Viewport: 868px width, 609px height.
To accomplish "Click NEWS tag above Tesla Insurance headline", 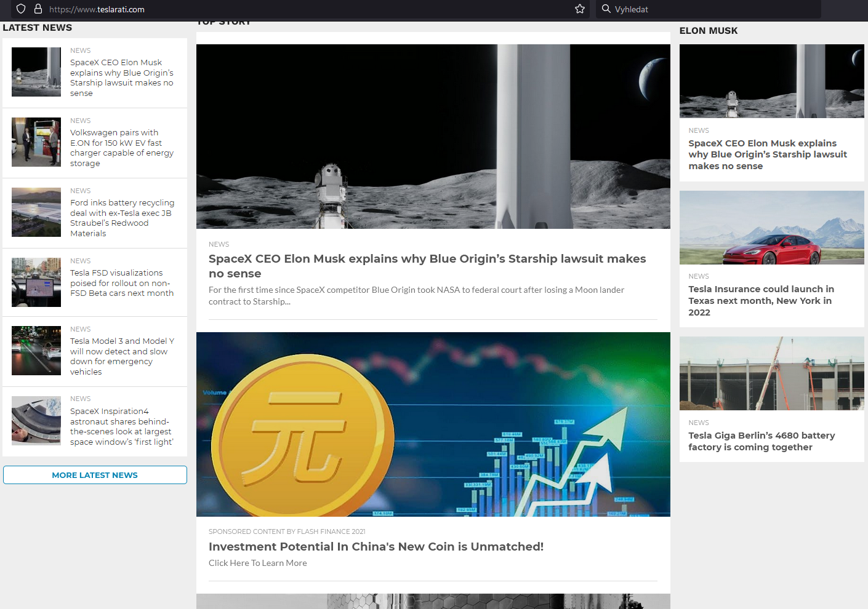I will 699,276.
